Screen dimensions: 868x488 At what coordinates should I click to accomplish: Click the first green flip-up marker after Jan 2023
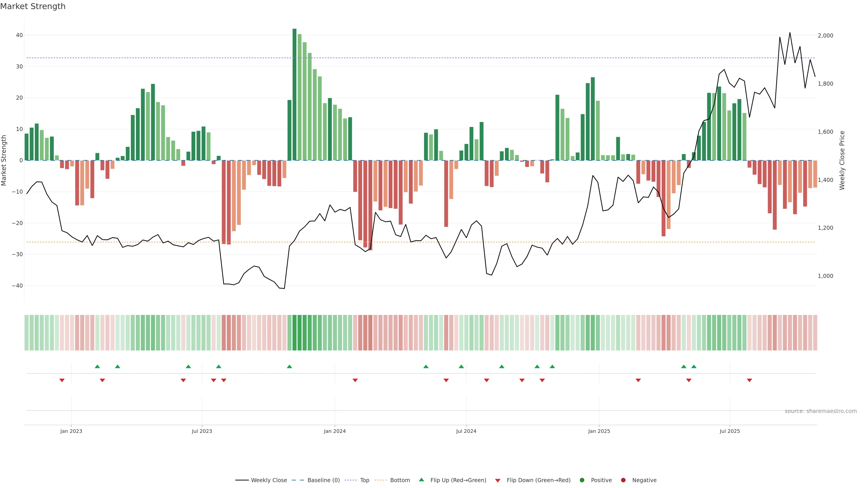coord(97,366)
